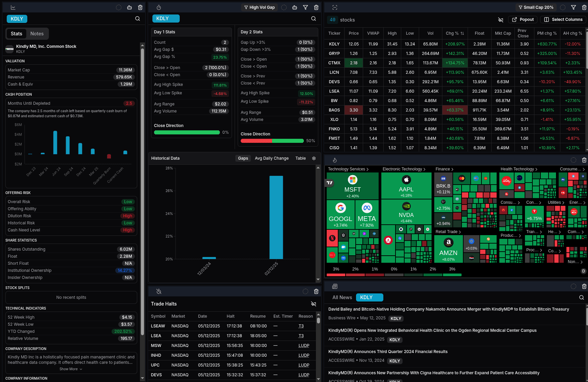Click the Trade Halts vertical scrollbar
588x382 pixels.
click(318, 346)
